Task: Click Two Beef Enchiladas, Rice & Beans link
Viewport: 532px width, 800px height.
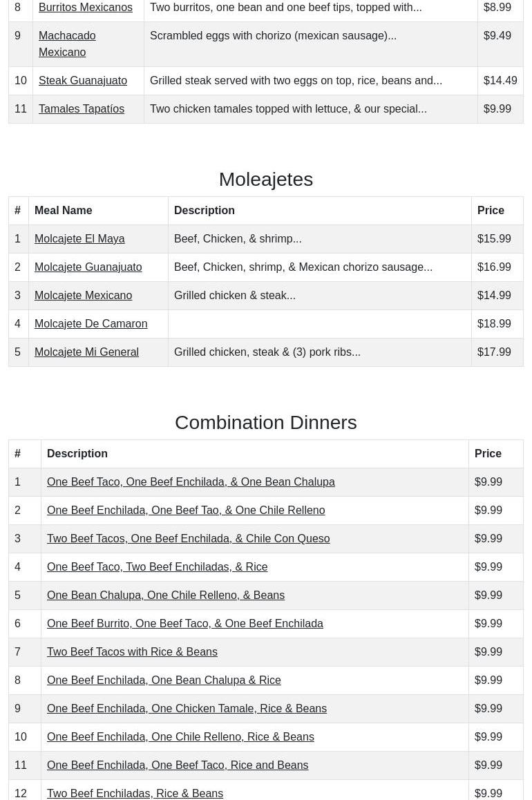Action: (x=135, y=793)
